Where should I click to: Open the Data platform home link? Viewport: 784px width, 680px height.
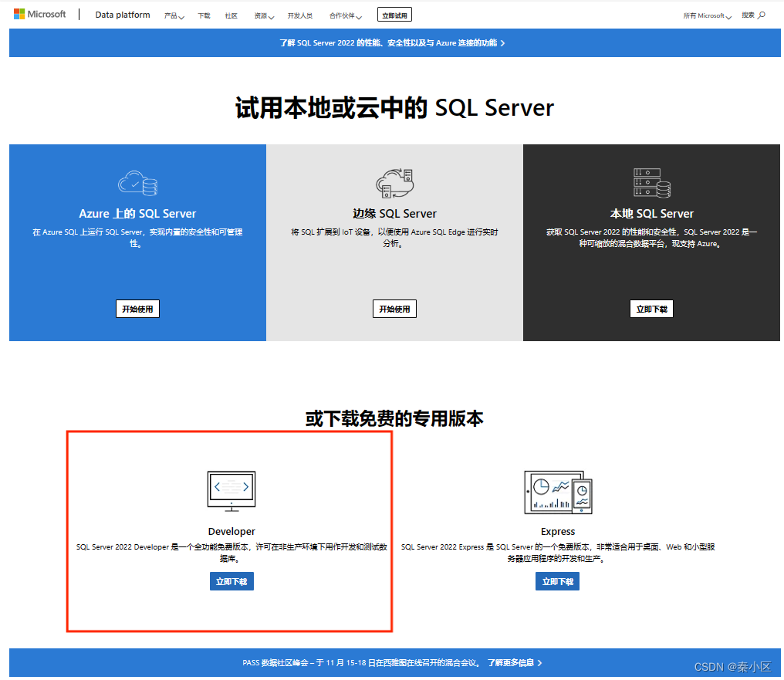[123, 15]
